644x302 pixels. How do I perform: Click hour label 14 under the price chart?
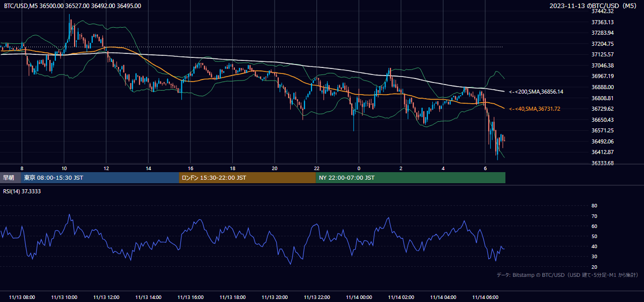point(148,168)
